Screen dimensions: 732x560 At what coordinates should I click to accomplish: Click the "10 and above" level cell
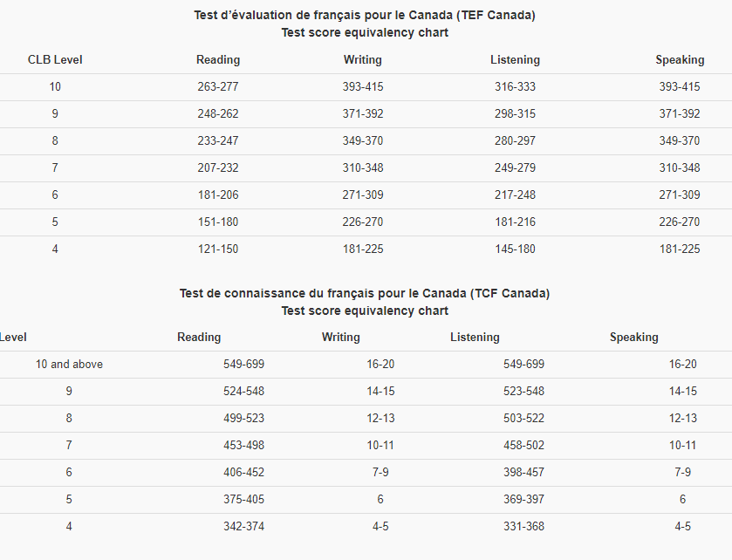point(69,365)
